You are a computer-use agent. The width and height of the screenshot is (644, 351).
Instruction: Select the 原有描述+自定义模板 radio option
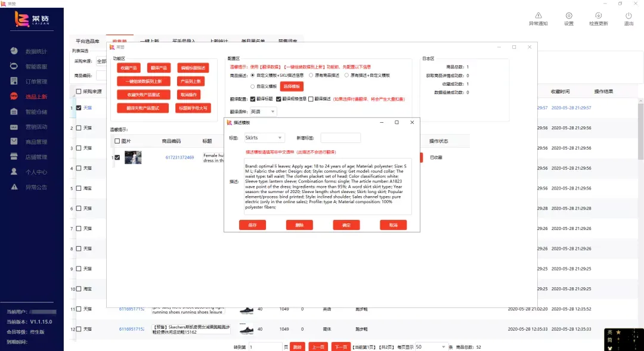tap(346, 76)
